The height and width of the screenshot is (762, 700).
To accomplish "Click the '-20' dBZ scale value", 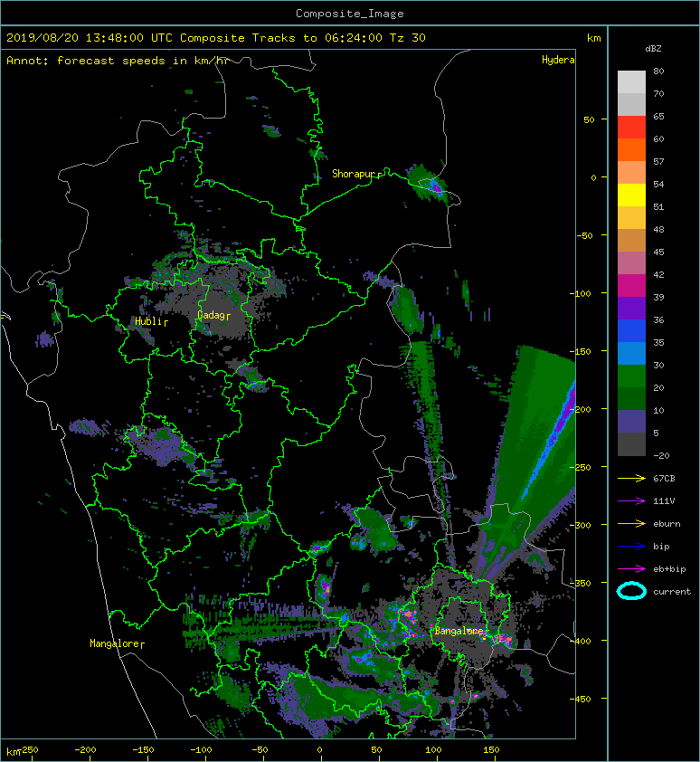I will pos(661,456).
